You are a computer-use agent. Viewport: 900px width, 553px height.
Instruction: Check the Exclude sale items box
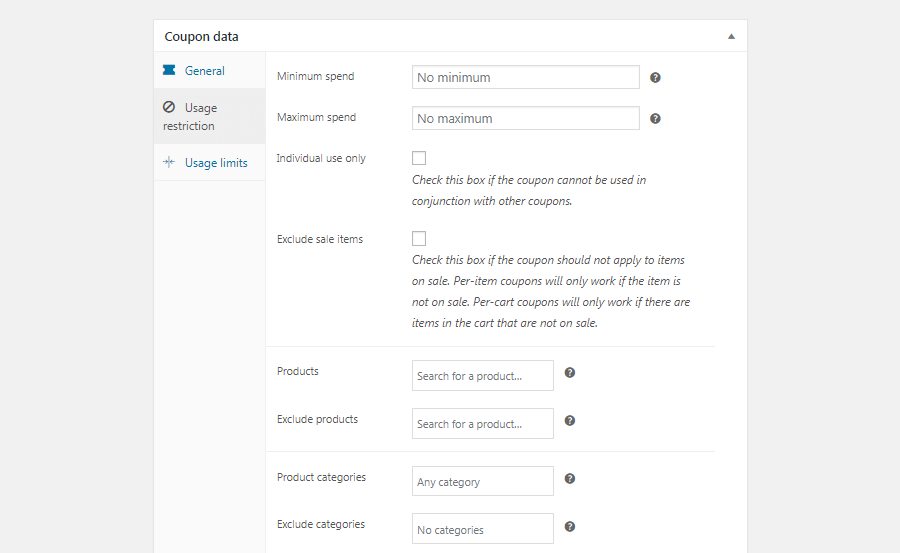coord(419,238)
